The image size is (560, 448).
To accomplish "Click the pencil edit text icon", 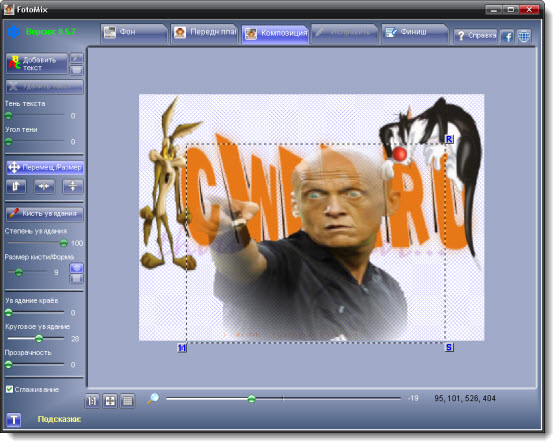I will click(x=76, y=58).
